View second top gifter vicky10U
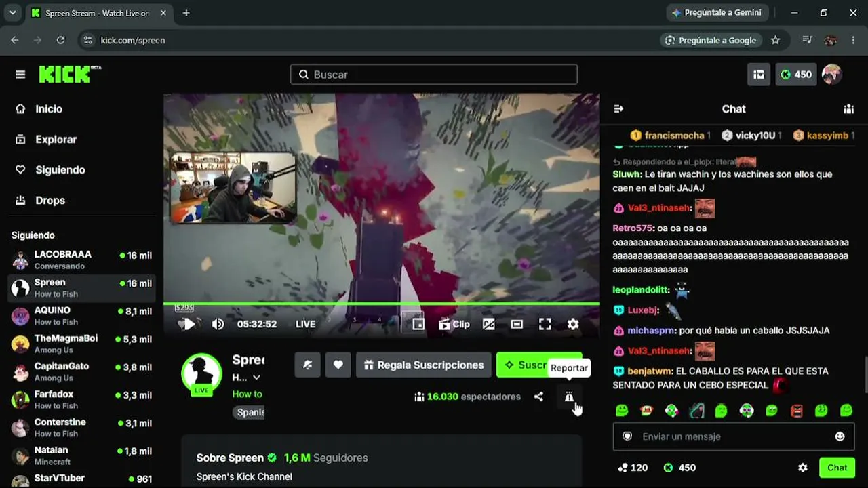Viewport: 868px width, 488px height. pyautogui.click(x=751, y=136)
